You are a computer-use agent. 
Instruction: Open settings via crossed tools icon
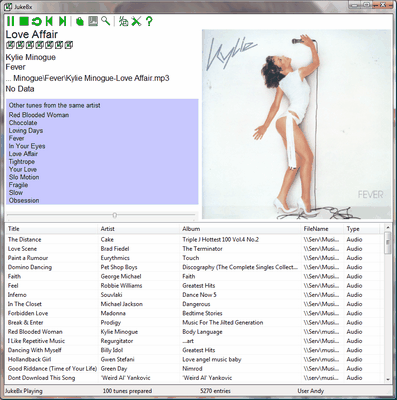[136, 21]
